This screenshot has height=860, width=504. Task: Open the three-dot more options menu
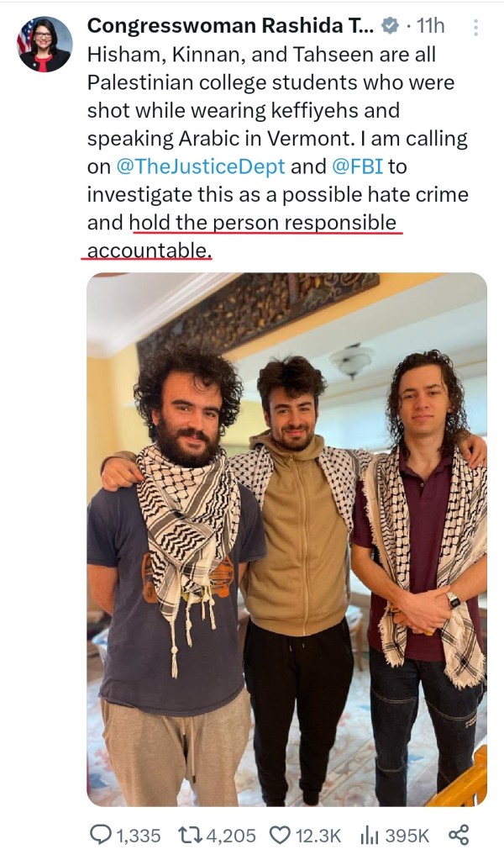[x=475, y=28]
